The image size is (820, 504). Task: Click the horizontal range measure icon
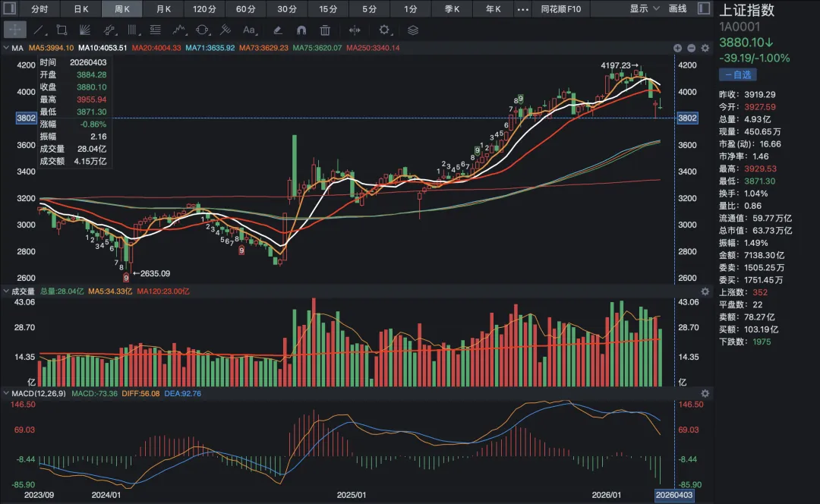coord(355,30)
